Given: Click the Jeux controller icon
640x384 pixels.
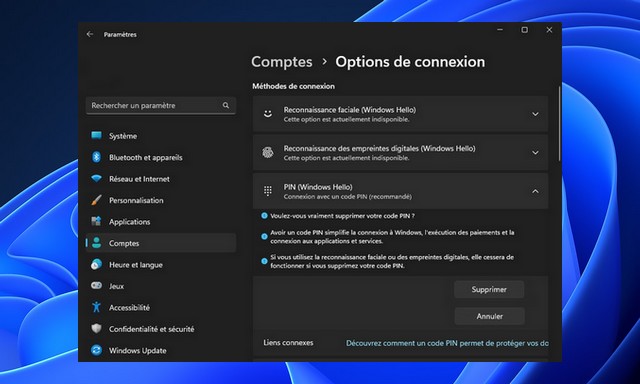Looking at the screenshot, I should (x=96, y=286).
